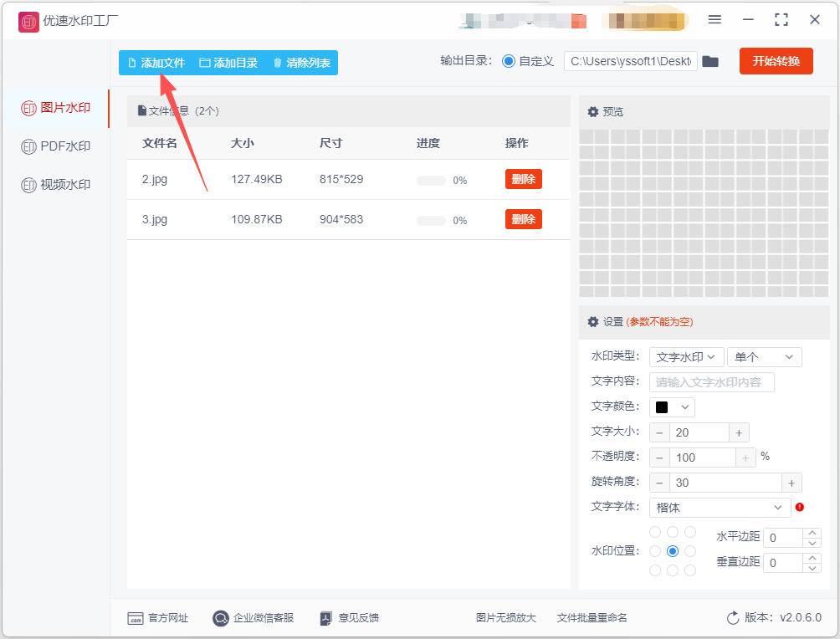840x639 pixels.
Task: Open 文件批量重命名 link
Action: coord(592,618)
